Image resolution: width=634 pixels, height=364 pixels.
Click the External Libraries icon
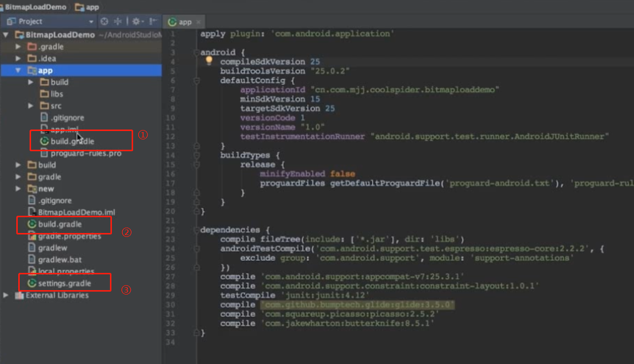tap(20, 296)
